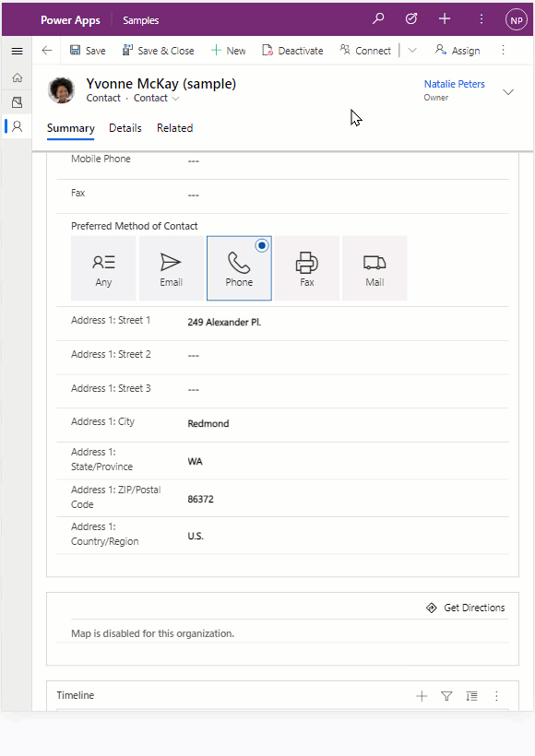Click the Get Directions button
This screenshot has height=756, width=535.
click(x=464, y=608)
